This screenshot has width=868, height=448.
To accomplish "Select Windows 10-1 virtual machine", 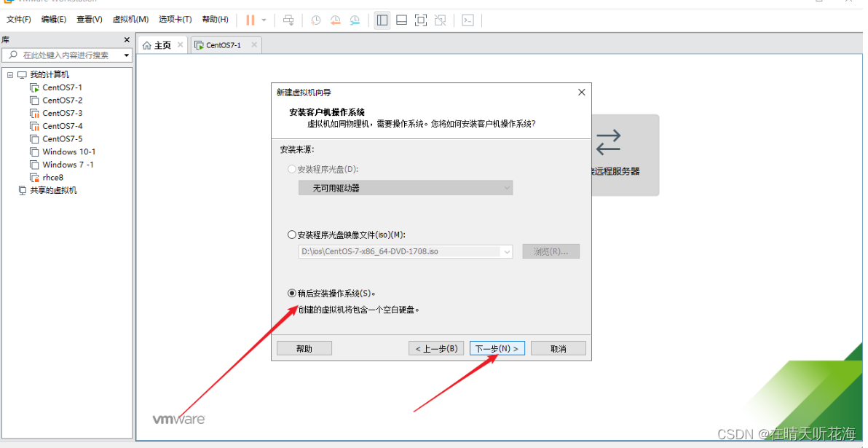I will click(68, 152).
